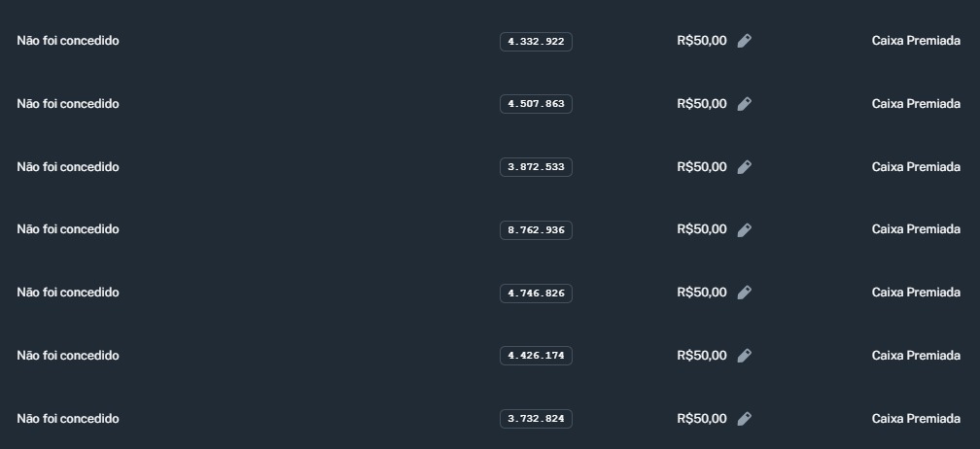
Task: Open Caixa Premiada in 4.332.922 row
Action: pos(915,41)
